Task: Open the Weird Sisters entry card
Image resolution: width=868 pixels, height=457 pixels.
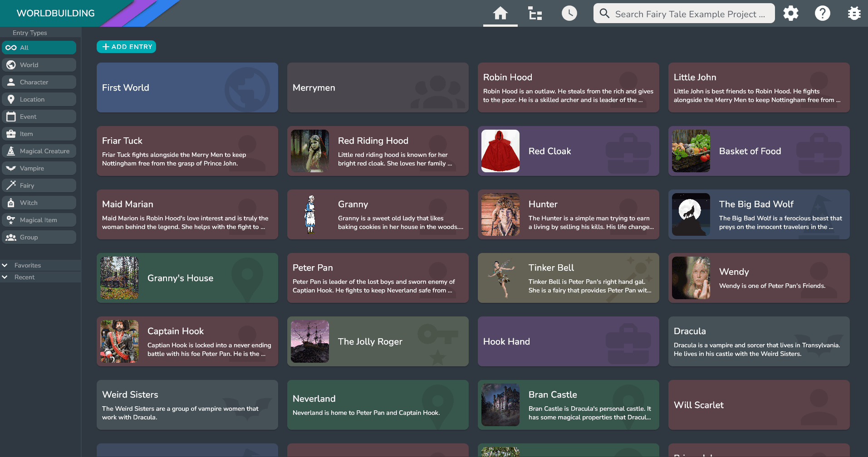Action: pos(187,405)
